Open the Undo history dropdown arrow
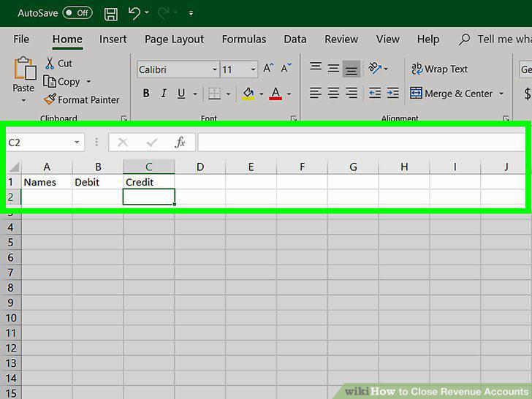 (x=147, y=12)
